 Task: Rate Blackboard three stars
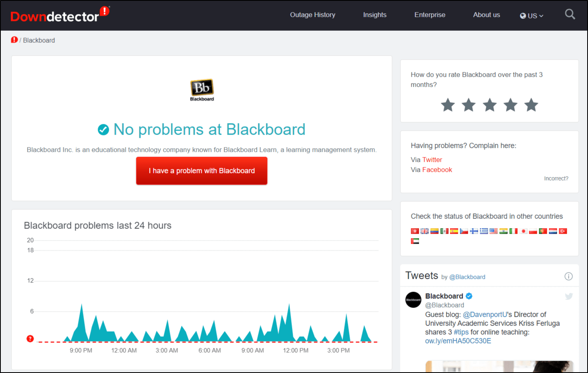pyautogui.click(x=489, y=105)
